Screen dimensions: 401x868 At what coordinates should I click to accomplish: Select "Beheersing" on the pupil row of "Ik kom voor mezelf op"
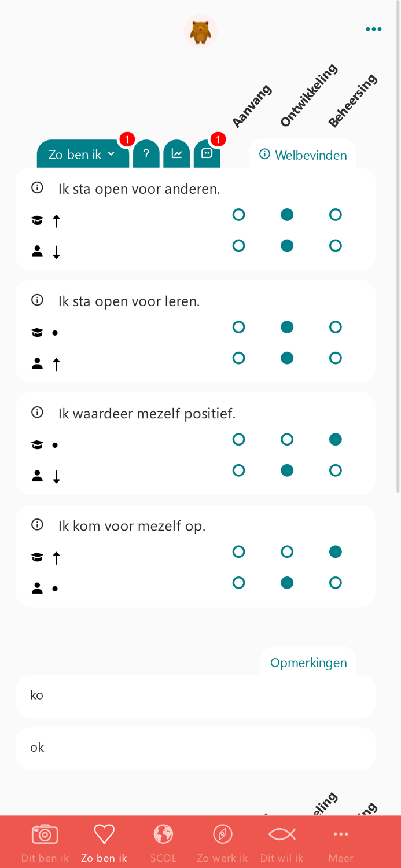[336, 582]
